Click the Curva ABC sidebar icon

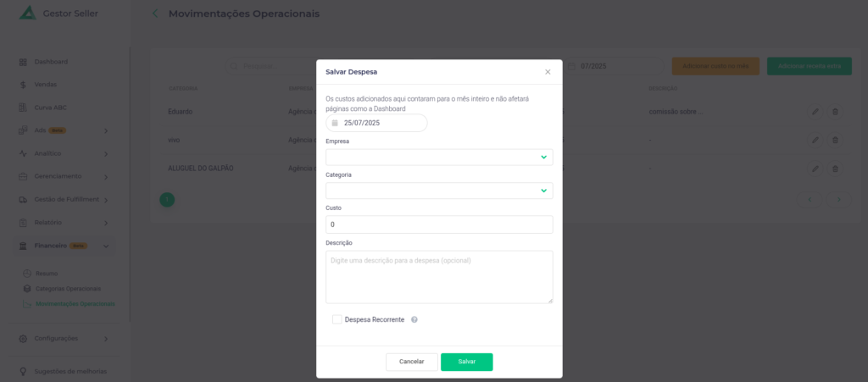pos(23,108)
